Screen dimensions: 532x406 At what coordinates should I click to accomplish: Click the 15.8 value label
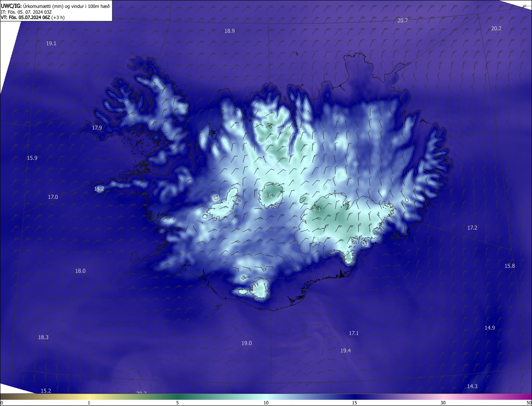point(510,266)
